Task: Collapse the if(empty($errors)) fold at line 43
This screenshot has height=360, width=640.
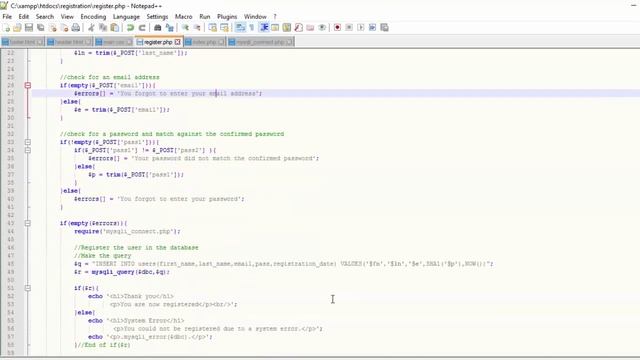Action: [x=28, y=223]
